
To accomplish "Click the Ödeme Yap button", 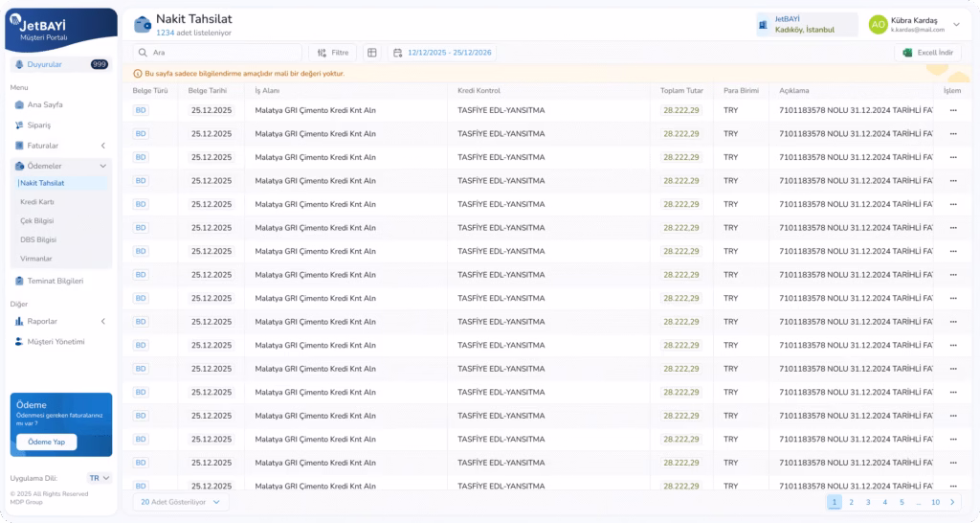I will (x=46, y=442).
